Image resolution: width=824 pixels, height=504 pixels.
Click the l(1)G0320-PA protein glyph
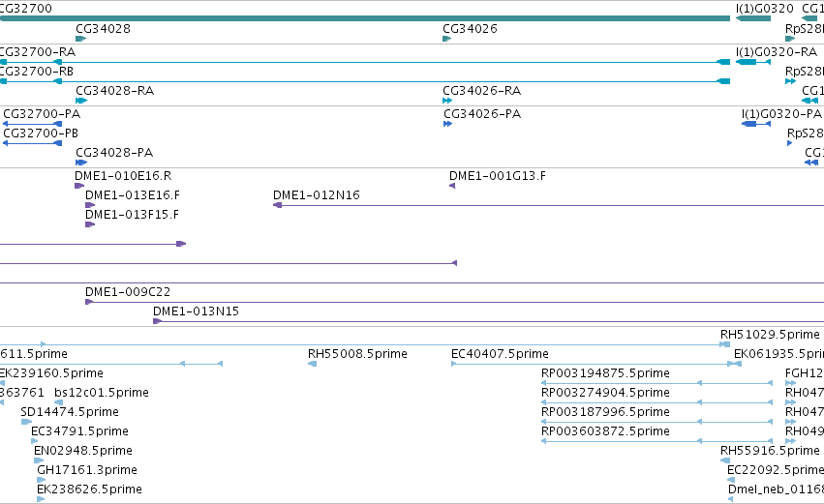(756, 124)
